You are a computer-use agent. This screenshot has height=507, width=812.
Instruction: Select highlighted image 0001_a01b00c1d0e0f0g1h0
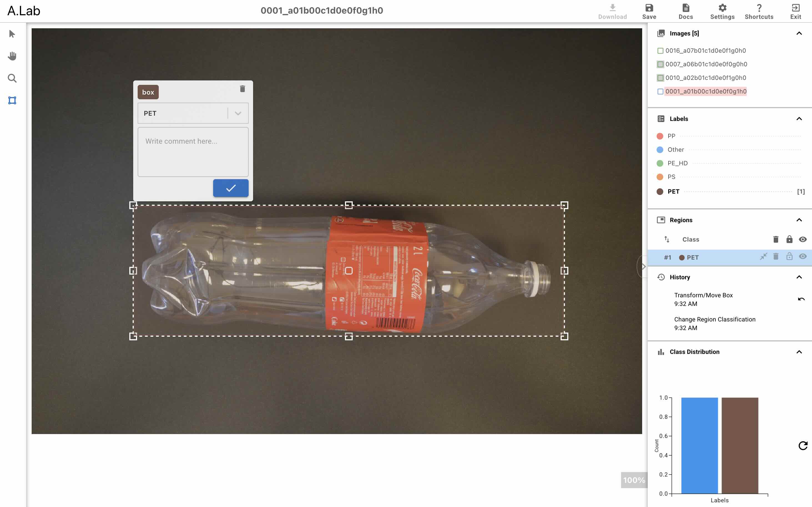click(706, 91)
